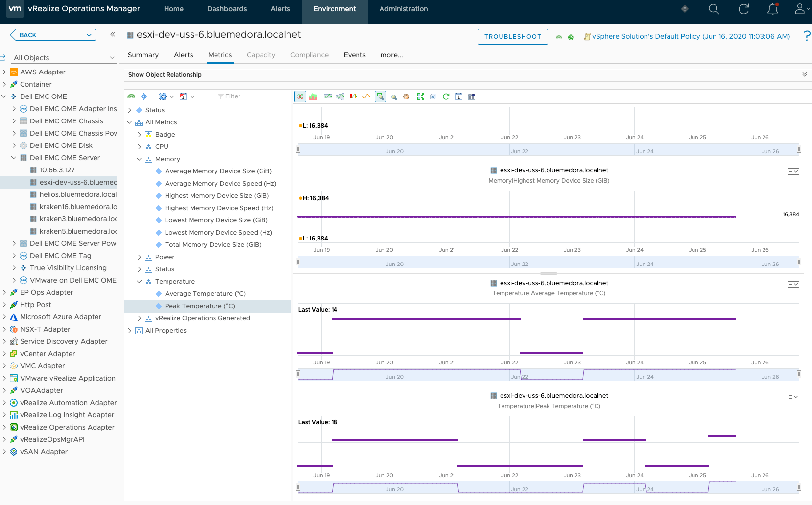The image size is (812, 505).
Task: Click left range handle of Peak Temperature timeline
Action: click(x=298, y=487)
